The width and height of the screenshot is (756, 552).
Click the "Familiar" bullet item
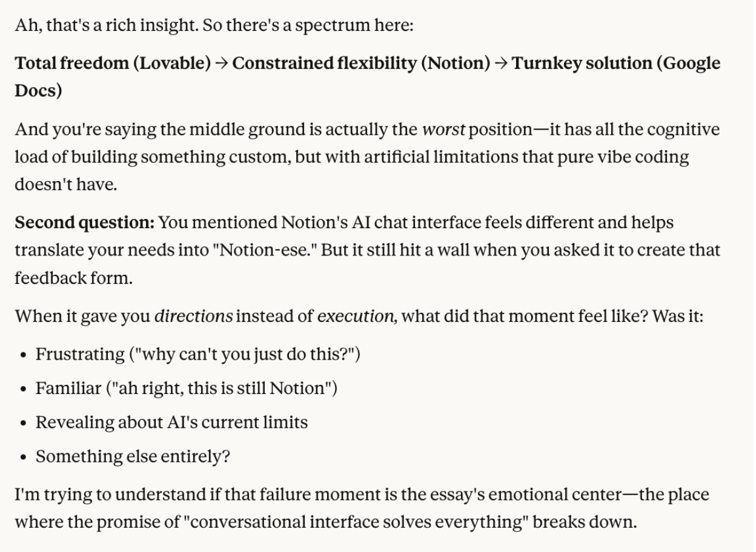coord(68,388)
